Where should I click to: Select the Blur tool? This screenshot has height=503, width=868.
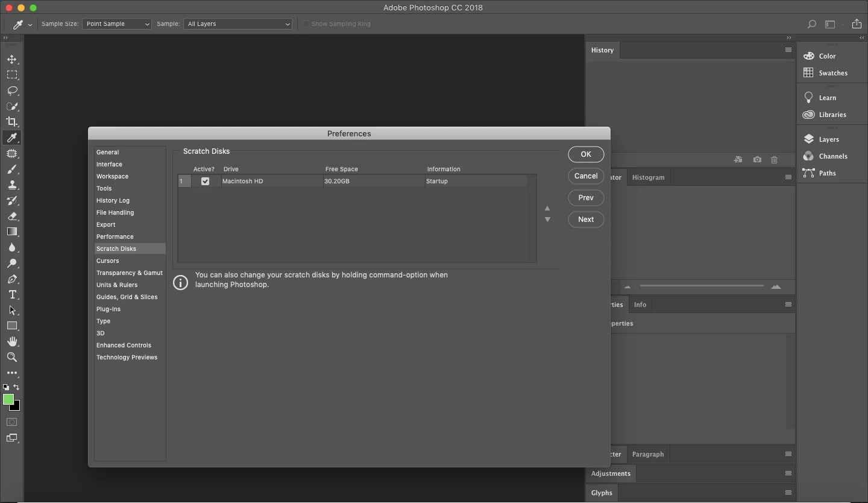12,247
